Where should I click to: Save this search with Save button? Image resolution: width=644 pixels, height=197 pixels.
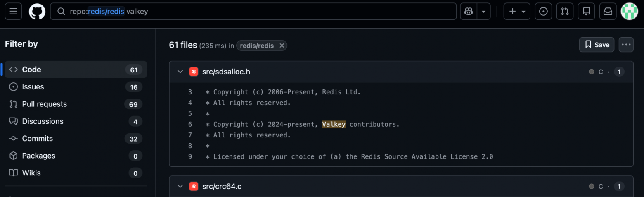coord(597,45)
